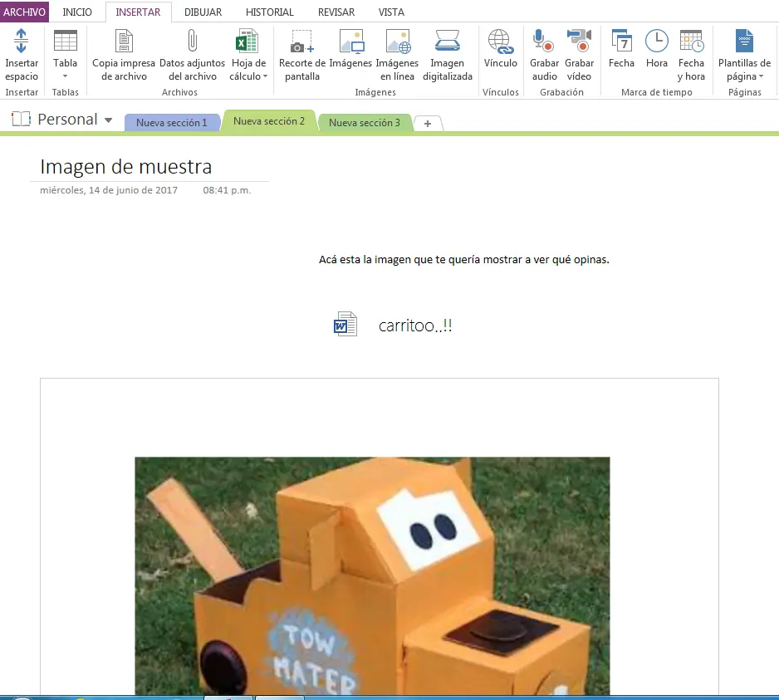Open the Personal notebook dropdown
The width and height of the screenshot is (779, 700).
pyautogui.click(x=108, y=120)
